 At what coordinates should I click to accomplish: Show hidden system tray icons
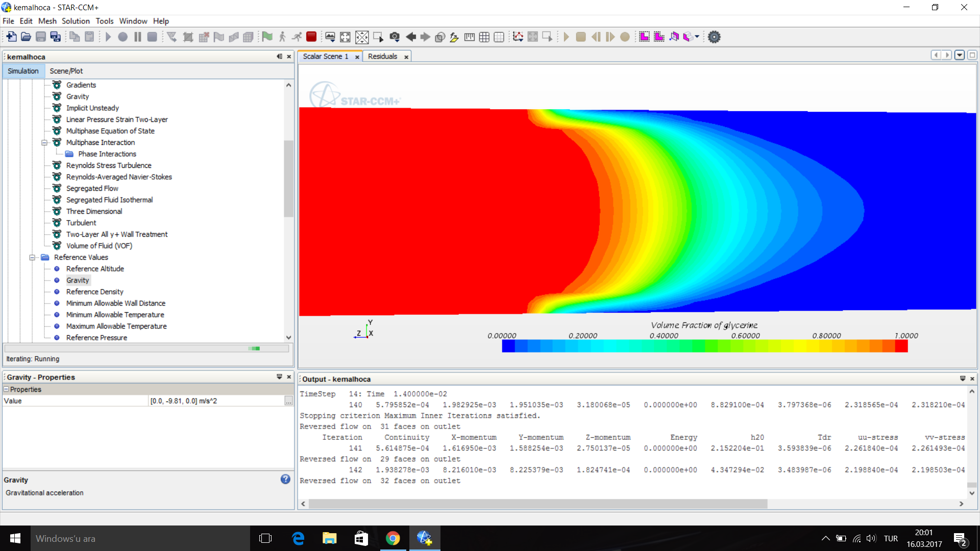[825, 539]
